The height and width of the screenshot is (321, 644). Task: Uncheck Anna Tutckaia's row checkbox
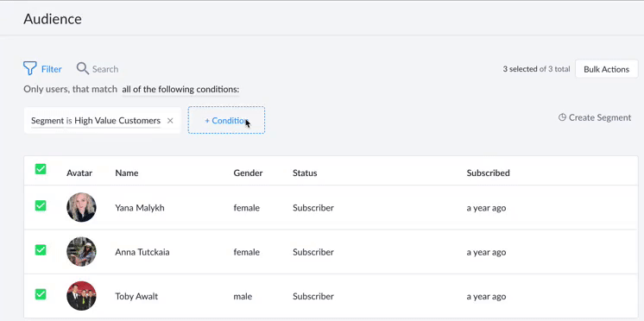(x=41, y=250)
